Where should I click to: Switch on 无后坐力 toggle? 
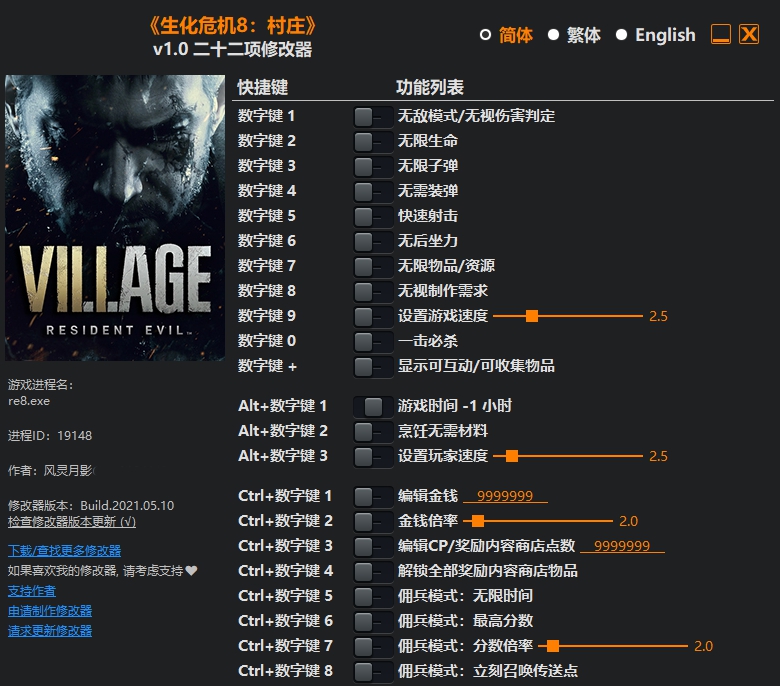pyautogui.click(x=373, y=242)
